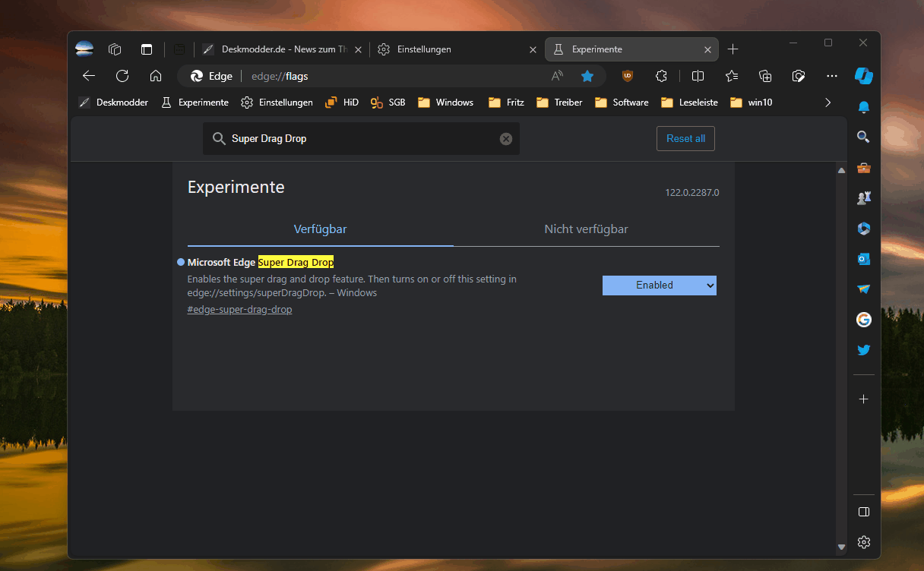This screenshot has height=571, width=924.
Task: Open the Windows favorites folder
Action: click(445, 103)
